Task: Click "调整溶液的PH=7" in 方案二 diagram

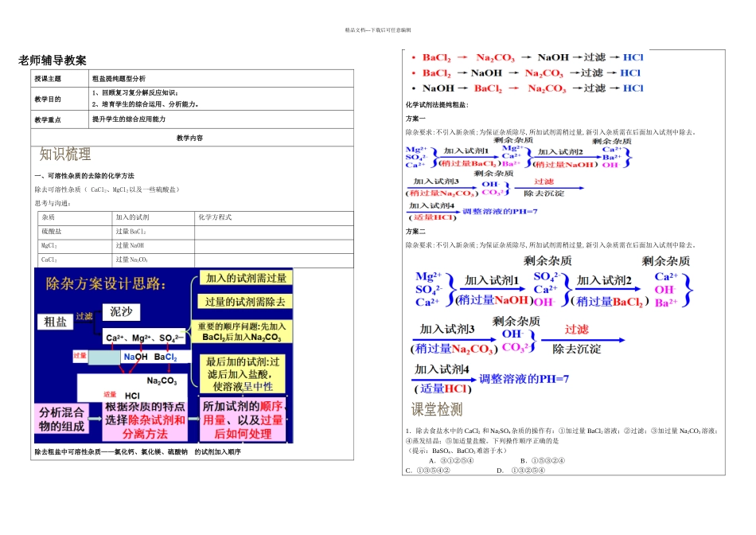Action: [524, 379]
